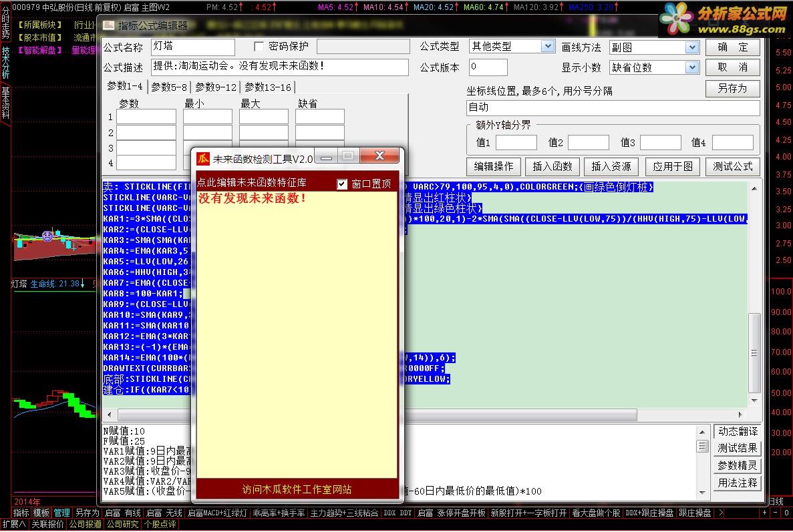Click the 参数精灵 button
This screenshot has height=532, width=793.
point(738,465)
